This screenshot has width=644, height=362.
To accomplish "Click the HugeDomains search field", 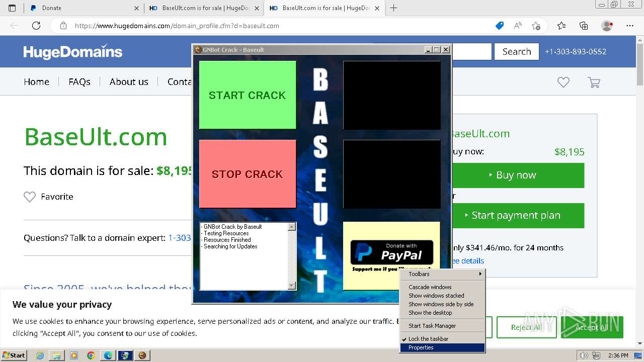I will [471, 52].
